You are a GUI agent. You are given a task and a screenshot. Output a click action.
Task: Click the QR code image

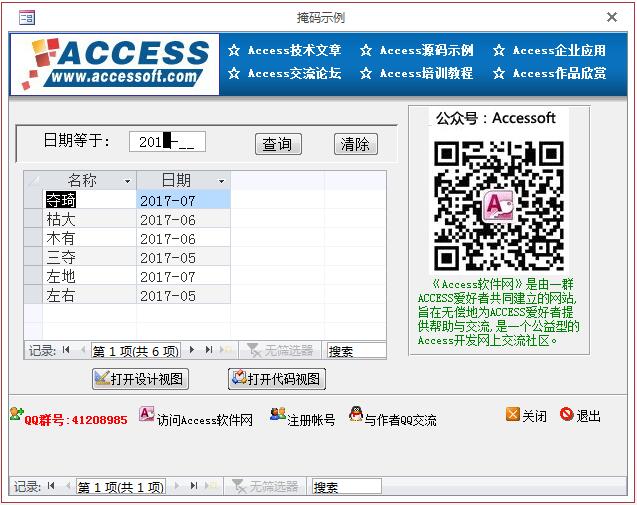click(x=498, y=206)
